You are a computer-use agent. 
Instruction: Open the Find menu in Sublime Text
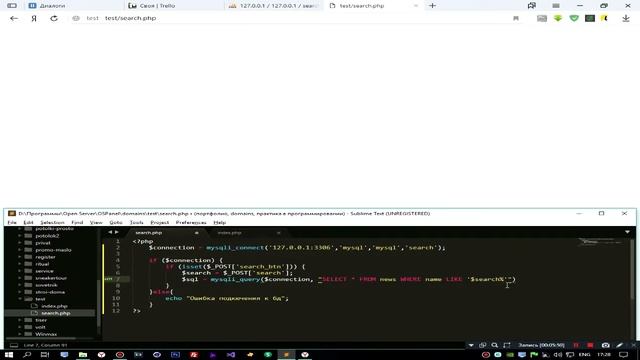tap(77, 222)
